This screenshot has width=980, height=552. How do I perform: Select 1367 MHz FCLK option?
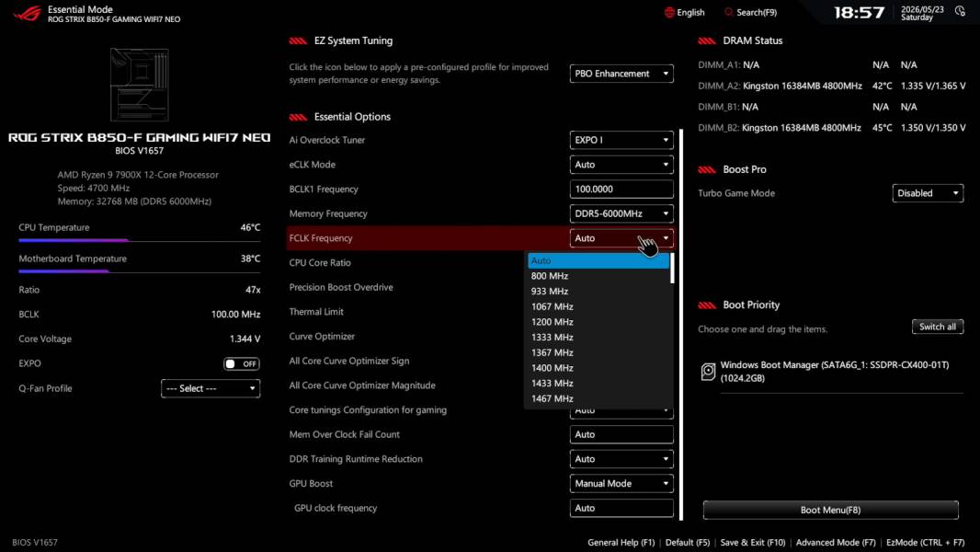(x=598, y=352)
